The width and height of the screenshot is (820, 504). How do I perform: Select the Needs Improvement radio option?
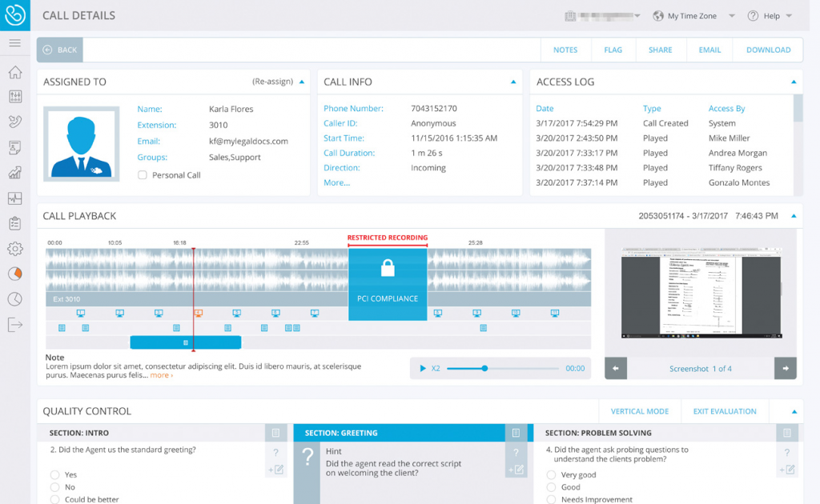[551, 499]
